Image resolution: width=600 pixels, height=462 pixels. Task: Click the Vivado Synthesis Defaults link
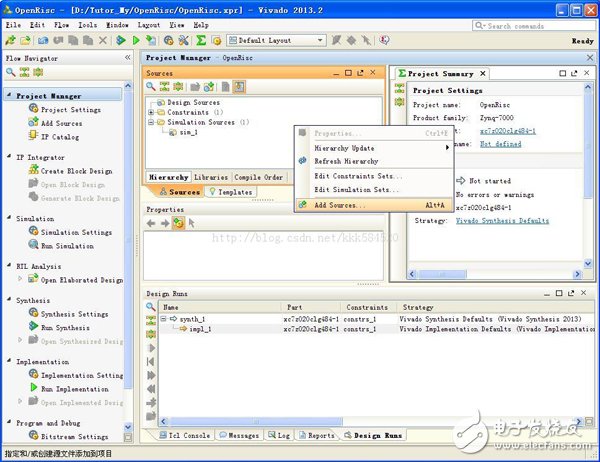point(502,220)
